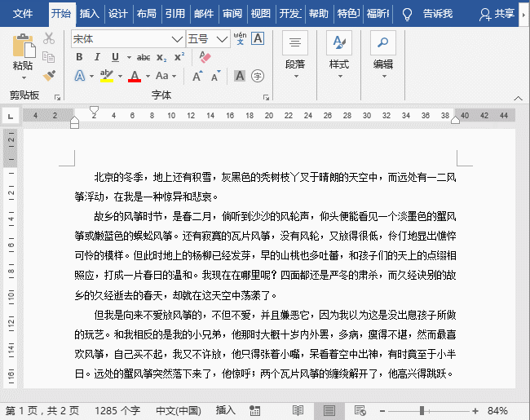Image resolution: width=530 pixels, height=420 pixels.
Task: Collapse the ribbon with chevron
Action: tap(518, 98)
